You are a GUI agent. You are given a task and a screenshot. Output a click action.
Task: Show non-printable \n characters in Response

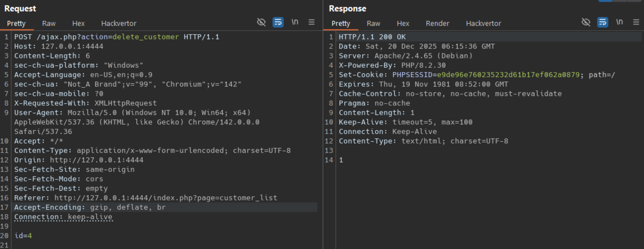tap(619, 22)
